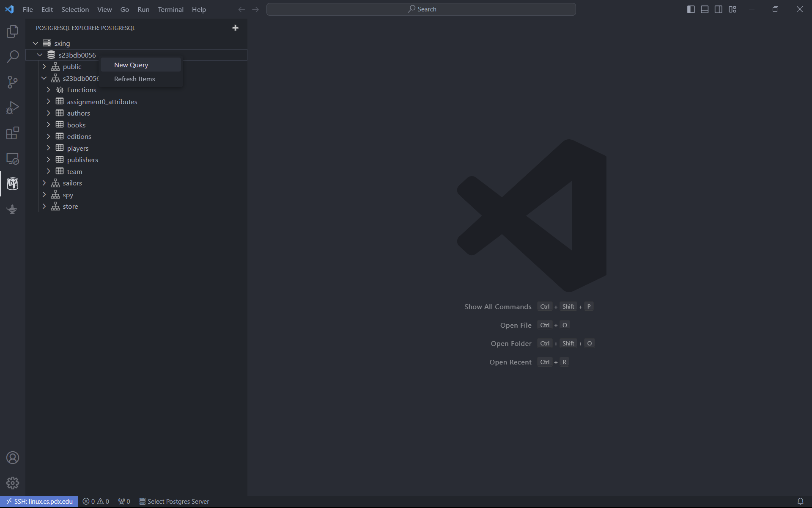This screenshot has width=812, height=508.
Task: Choose New Query from context menu
Action: [131, 65]
